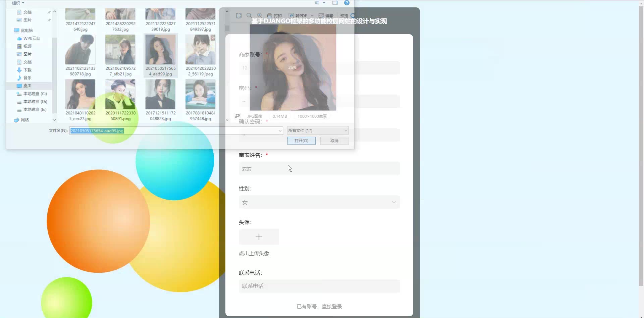Select the fit-to-window icon in preview toolbar
644x318 pixels.
pos(239,15)
